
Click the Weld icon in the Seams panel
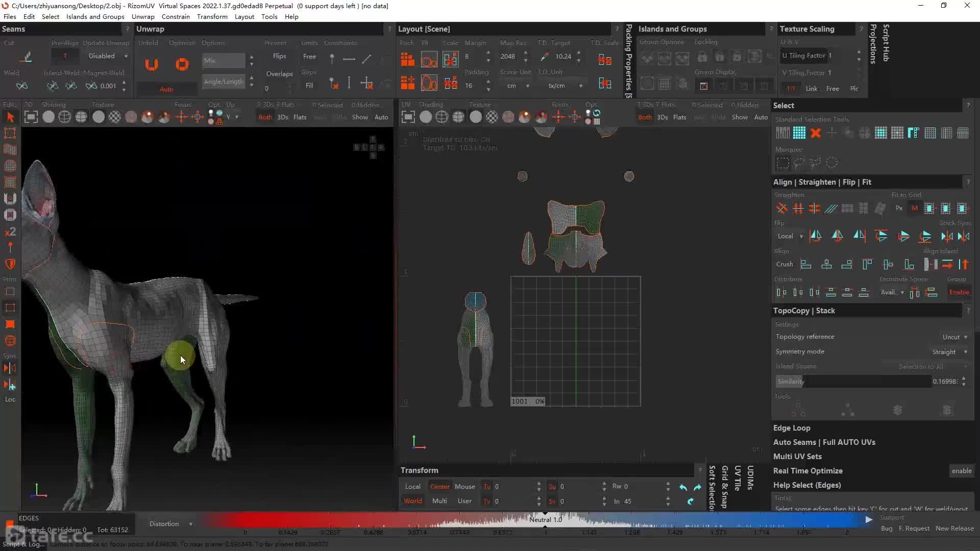click(x=22, y=86)
